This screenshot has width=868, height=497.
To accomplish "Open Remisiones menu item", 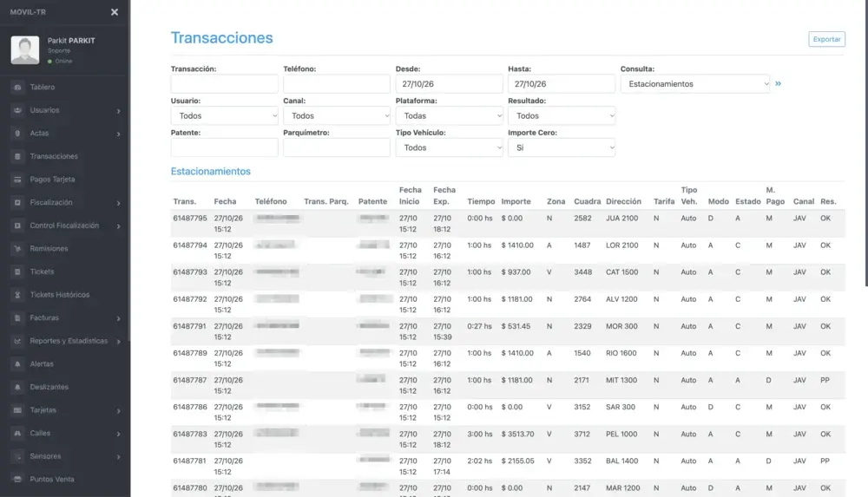I will coord(49,248).
